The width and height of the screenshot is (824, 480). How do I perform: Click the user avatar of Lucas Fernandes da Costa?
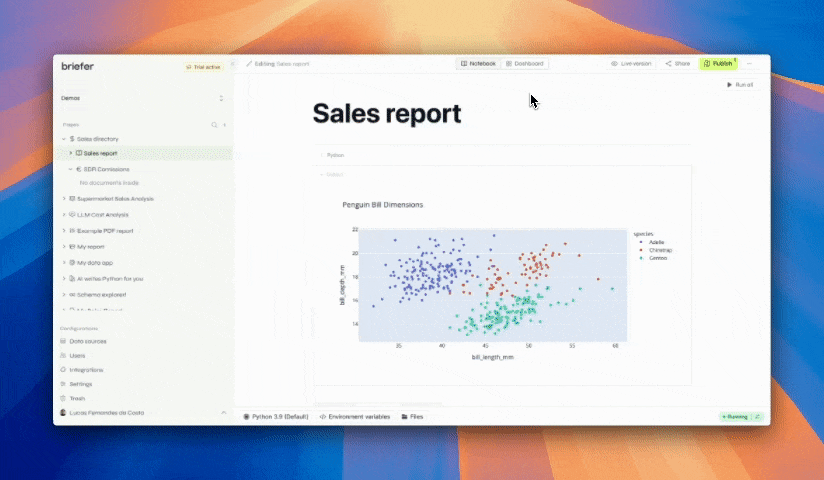pyautogui.click(x=63, y=413)
